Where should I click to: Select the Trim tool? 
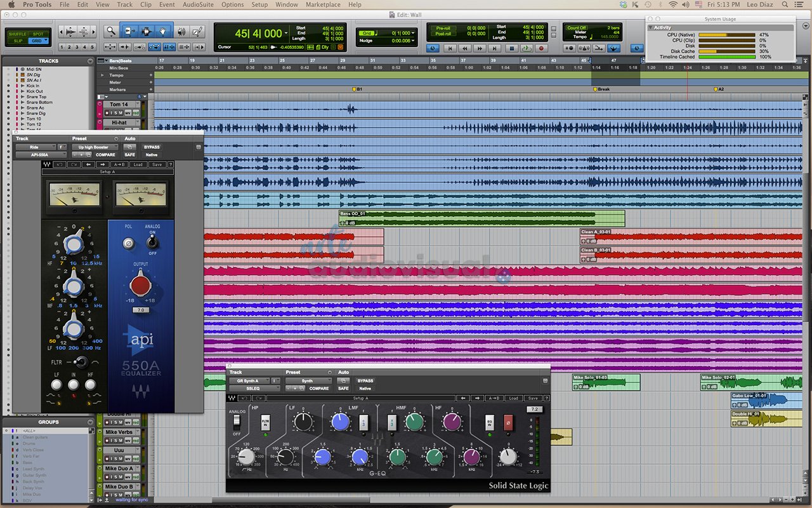(129, 31)
